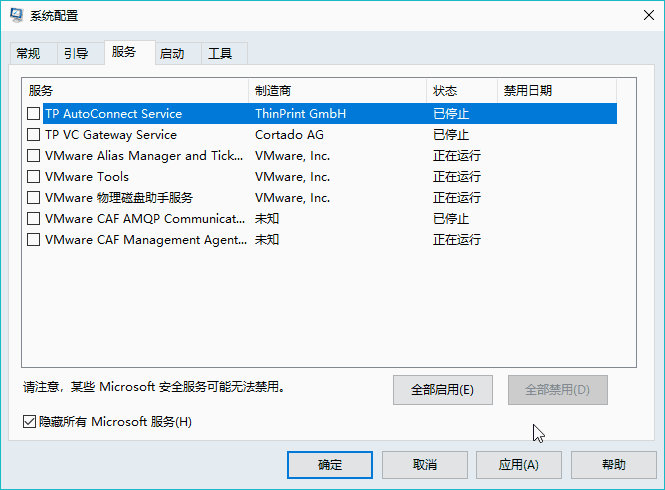This screenshot has width=665, height=490.
Task: Enable the TP AutoConnect Service checkbox
Action: [x=34, y=114]
